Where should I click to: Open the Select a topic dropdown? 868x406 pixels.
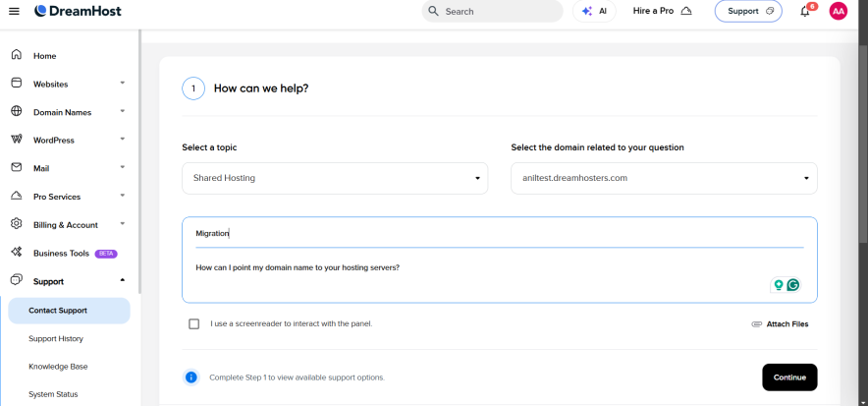[335, 178]
